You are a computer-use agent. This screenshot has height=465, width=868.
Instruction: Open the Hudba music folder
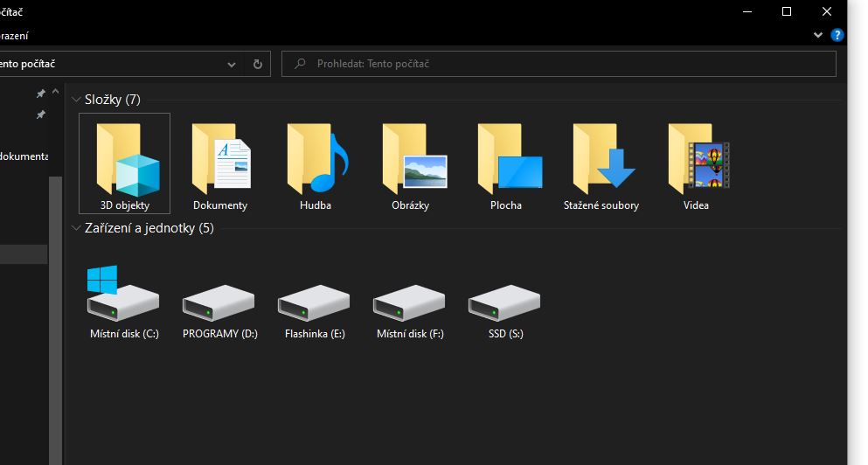pos(316,162)
